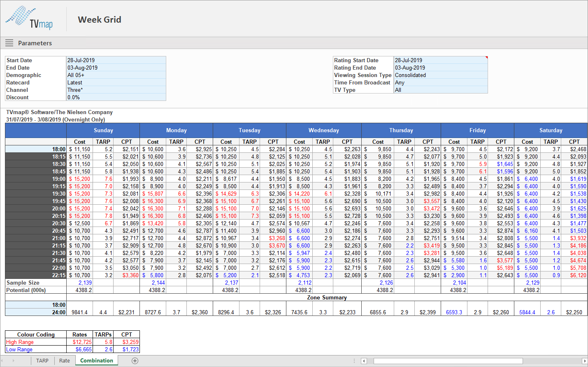Viewport: 588px width, 367px height.
Task: Click the Tuesday column header
Action: [x=250, y=130]
